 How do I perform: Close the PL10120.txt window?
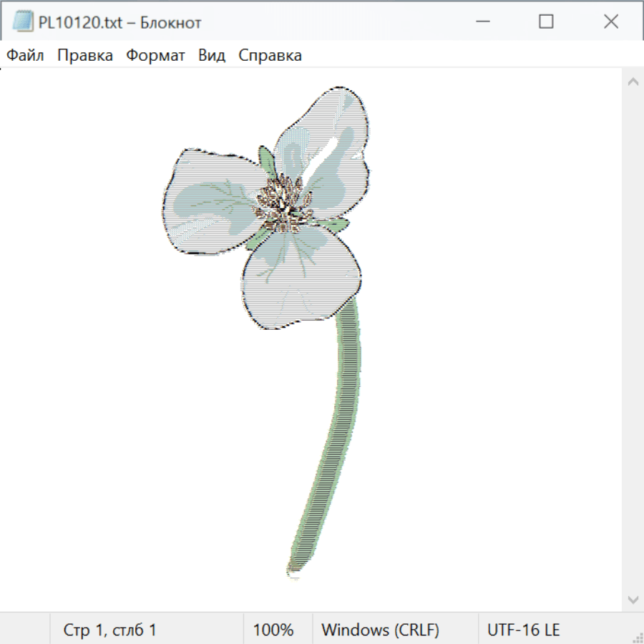pos(610,22)
